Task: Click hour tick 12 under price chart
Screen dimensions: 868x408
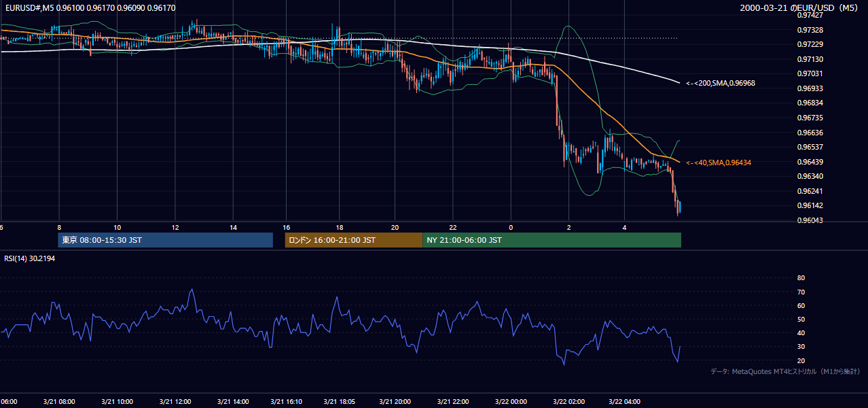Action: click(x=175, y=227)
